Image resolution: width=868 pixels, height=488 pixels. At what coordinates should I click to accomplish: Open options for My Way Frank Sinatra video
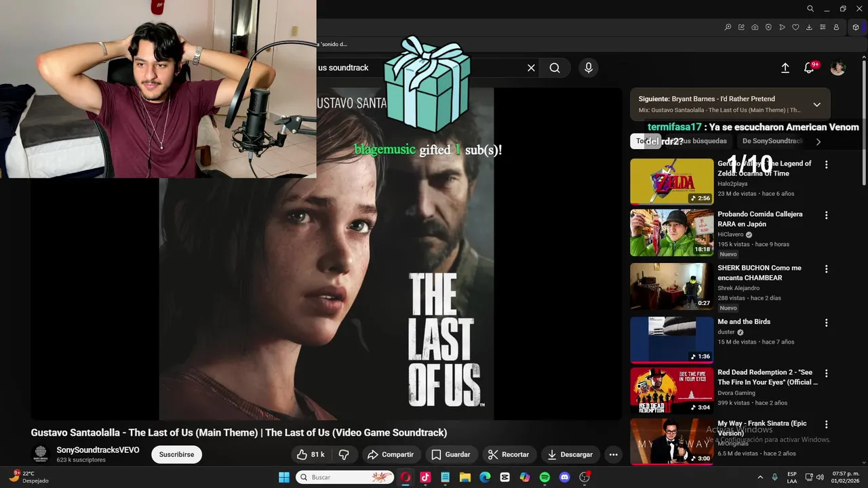coord(826,424)
